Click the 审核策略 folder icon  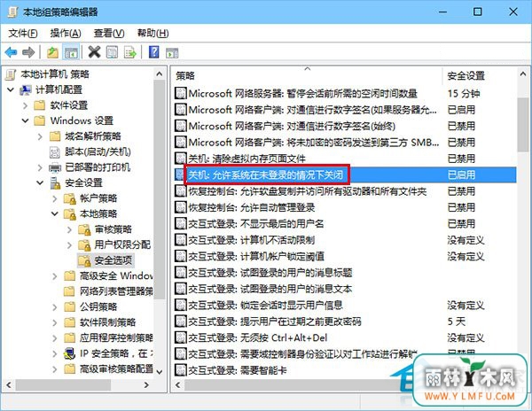84,229
